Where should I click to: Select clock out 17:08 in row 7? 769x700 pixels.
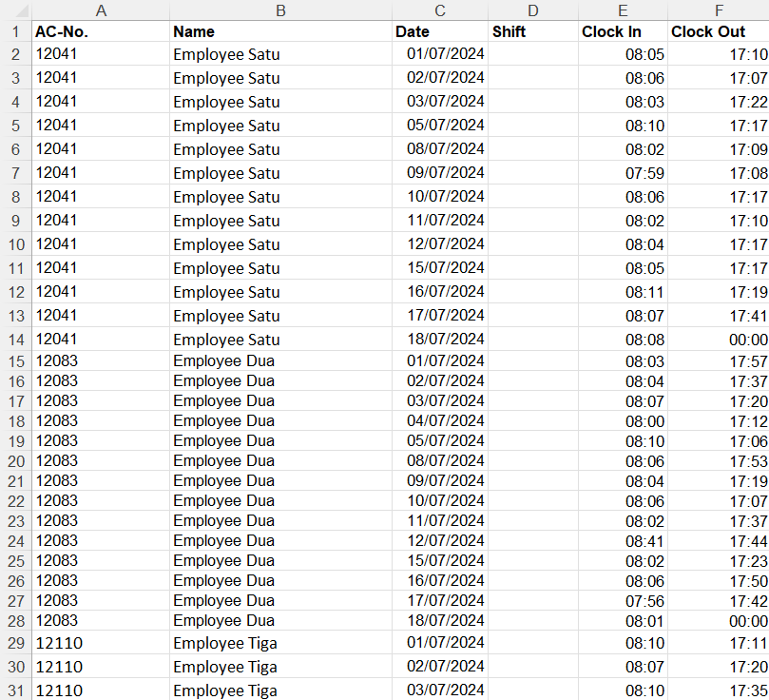coord(719,173)
